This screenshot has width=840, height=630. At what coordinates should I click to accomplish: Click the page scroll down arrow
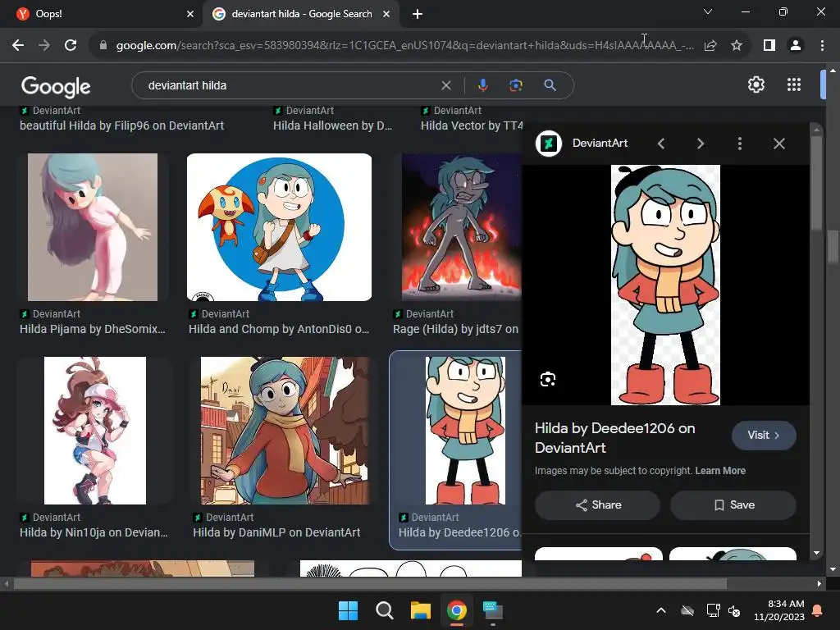[832, 569]
